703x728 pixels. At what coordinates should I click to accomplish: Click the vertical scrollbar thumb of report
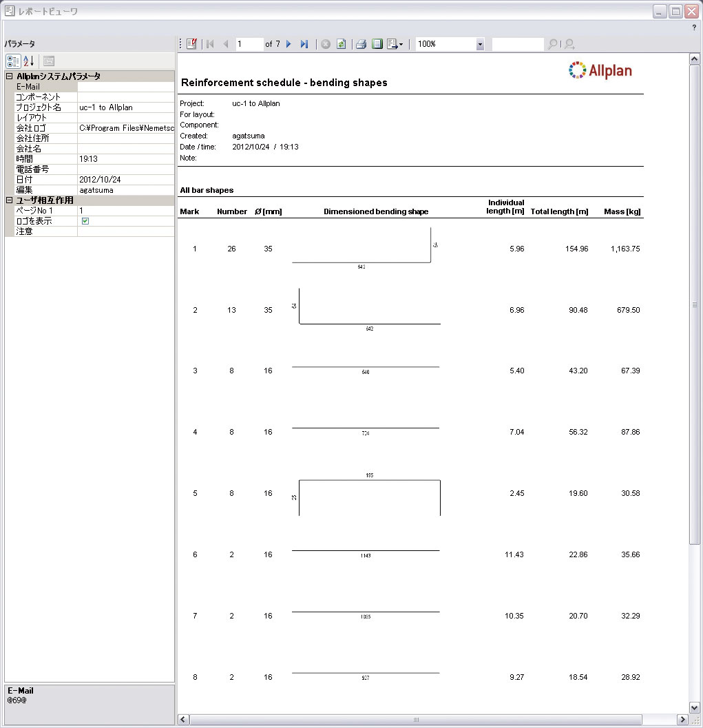click(x=695, y=304)
